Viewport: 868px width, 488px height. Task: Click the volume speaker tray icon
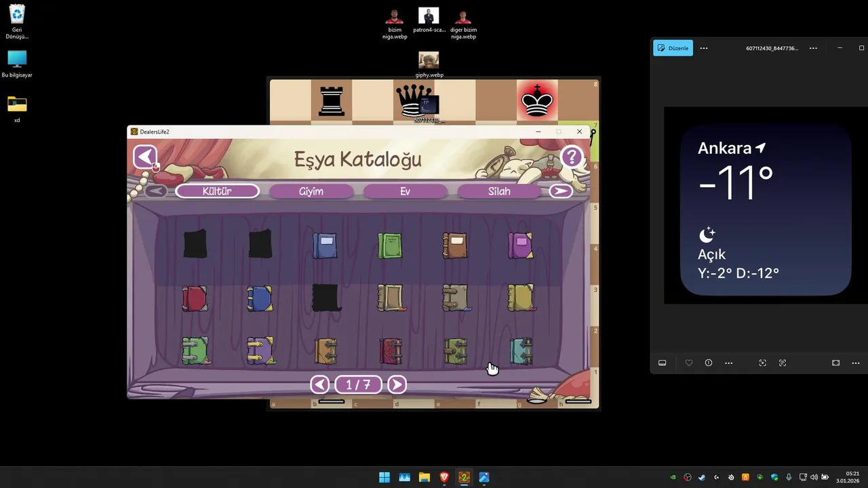pyautogui.click(x=814, y=477)
